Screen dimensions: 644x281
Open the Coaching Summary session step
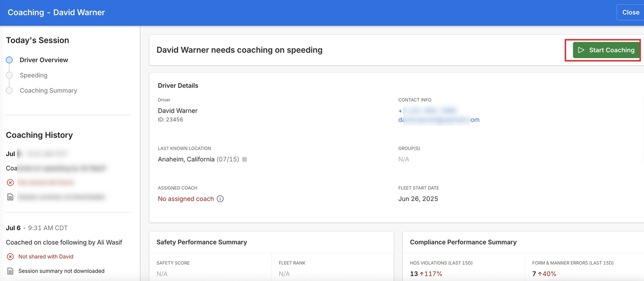coord(48,91)
